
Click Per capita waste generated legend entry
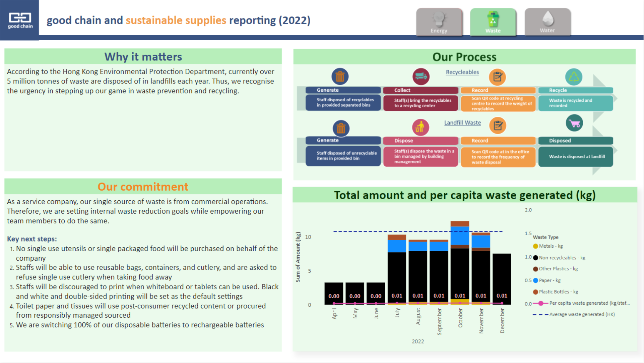[x=581, y=303]
